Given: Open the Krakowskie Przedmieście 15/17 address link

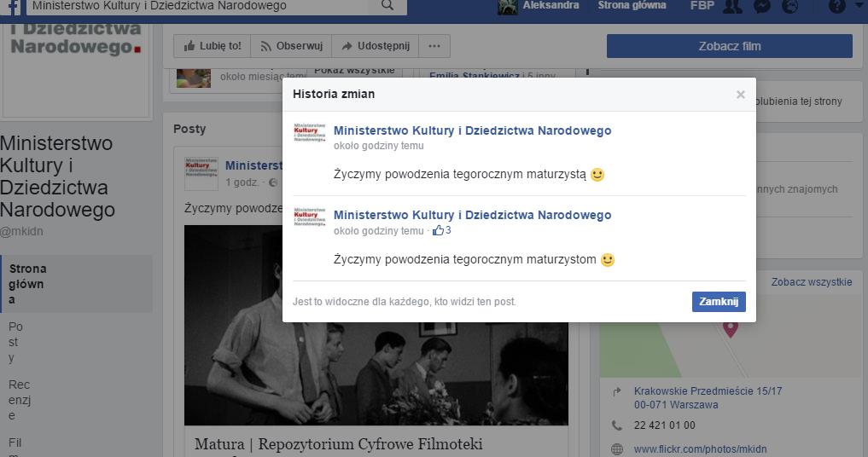Looking at the screenshot, I should coord(708,398).
